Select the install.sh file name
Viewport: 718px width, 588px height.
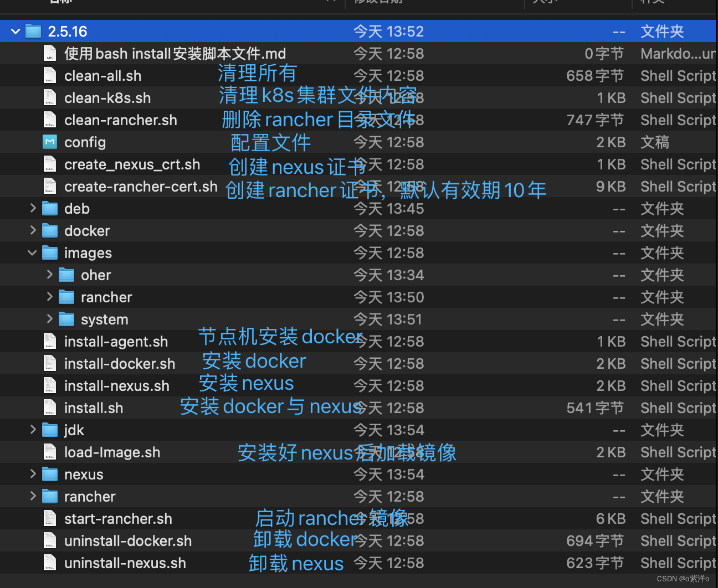coord(94,408)
